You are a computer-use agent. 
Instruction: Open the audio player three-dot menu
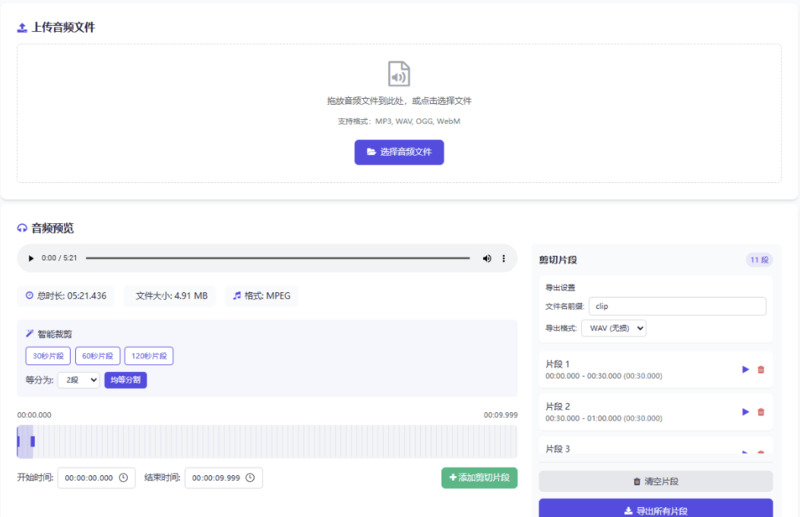(503, 258)
